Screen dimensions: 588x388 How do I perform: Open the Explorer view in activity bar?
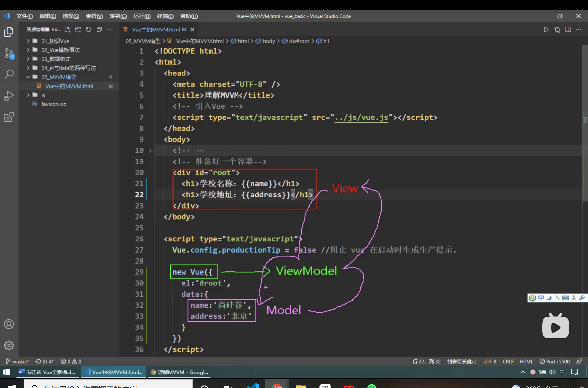pyautogui.click(x=9, y=32)
